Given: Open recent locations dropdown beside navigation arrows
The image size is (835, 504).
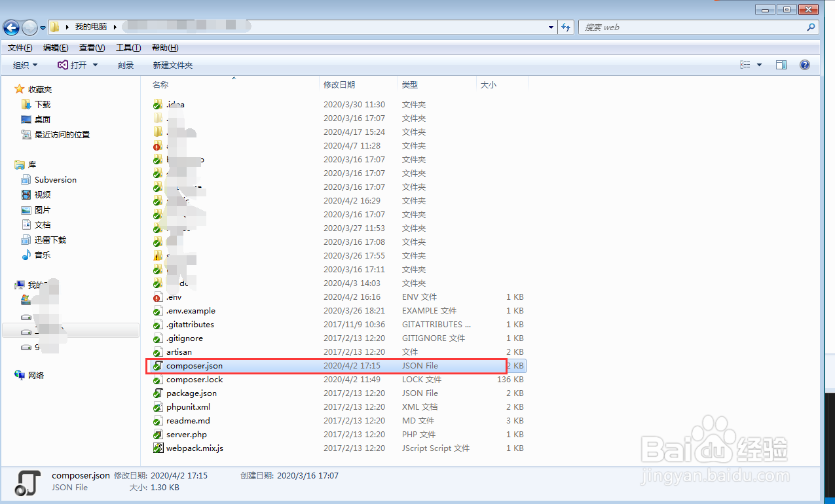Looking at the screenshot, I should [x=43, y=27].
